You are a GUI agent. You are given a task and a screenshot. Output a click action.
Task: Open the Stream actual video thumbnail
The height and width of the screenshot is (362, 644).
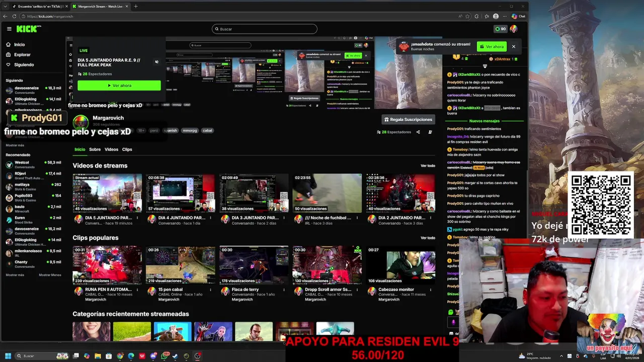click(107, 193)
